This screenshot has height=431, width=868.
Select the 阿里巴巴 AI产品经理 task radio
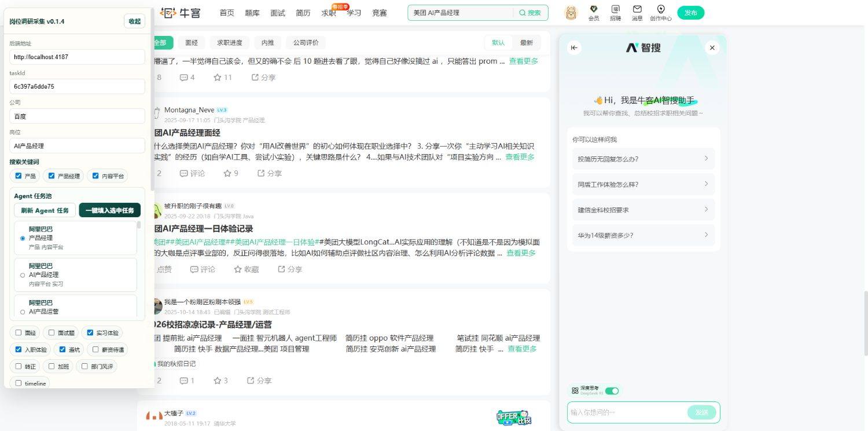23,275
